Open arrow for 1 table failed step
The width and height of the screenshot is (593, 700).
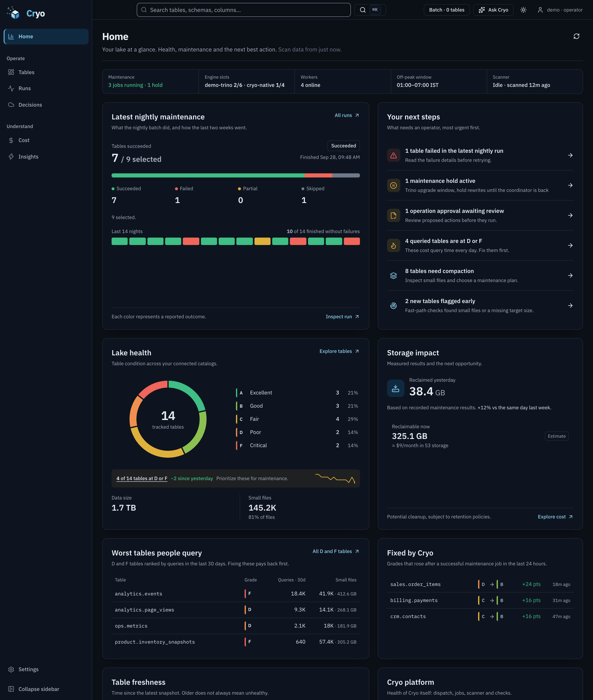tap(570, 155)
